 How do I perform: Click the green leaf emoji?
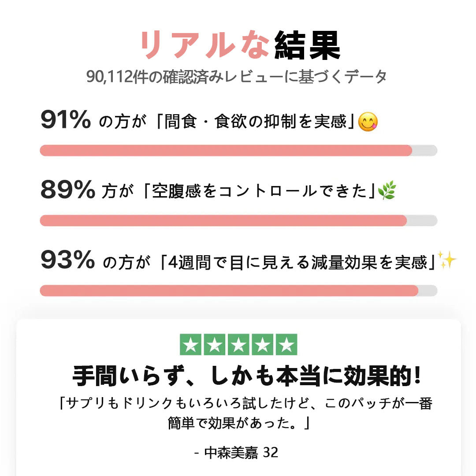click(x=387, y=190)
